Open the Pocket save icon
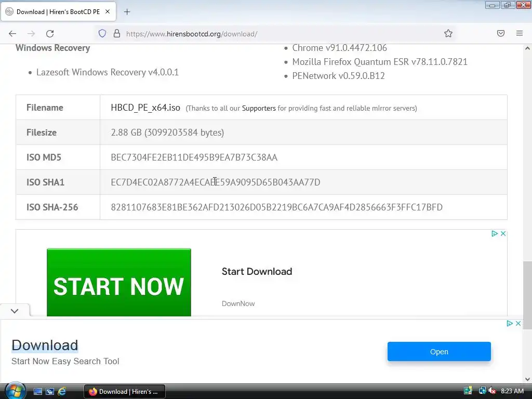532x399 pixels. tap(501, 33)
